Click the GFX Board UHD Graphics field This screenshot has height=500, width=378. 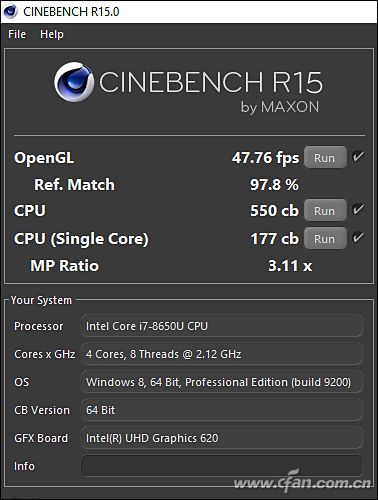tap(222, 438)
